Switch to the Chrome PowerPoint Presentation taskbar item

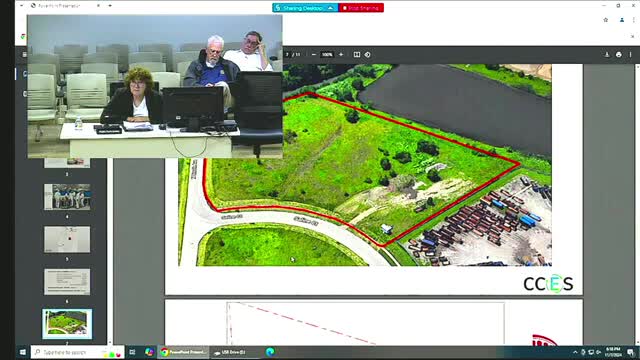click(183, 352)
